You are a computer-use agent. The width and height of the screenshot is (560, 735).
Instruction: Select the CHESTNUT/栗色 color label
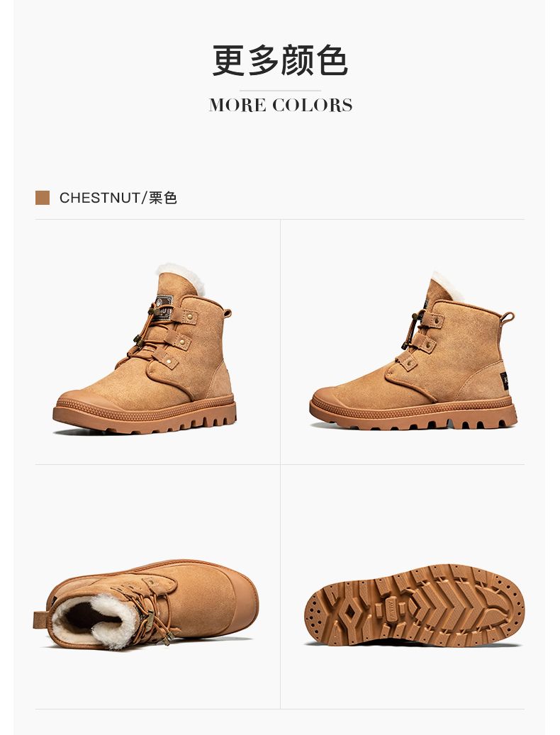118,198
